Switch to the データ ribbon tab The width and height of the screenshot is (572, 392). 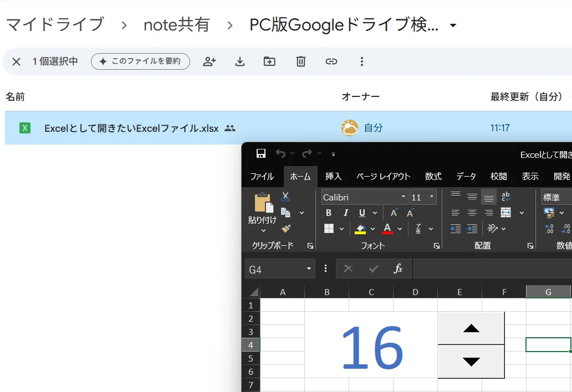pyautogui.click(x=466, y=176)
